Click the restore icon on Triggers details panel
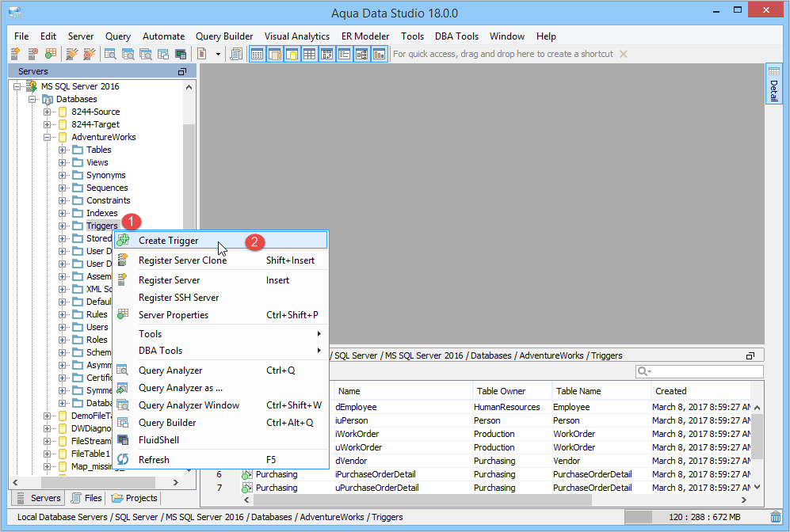The height and width of the screenshot is (532, 790). (750, 355)
